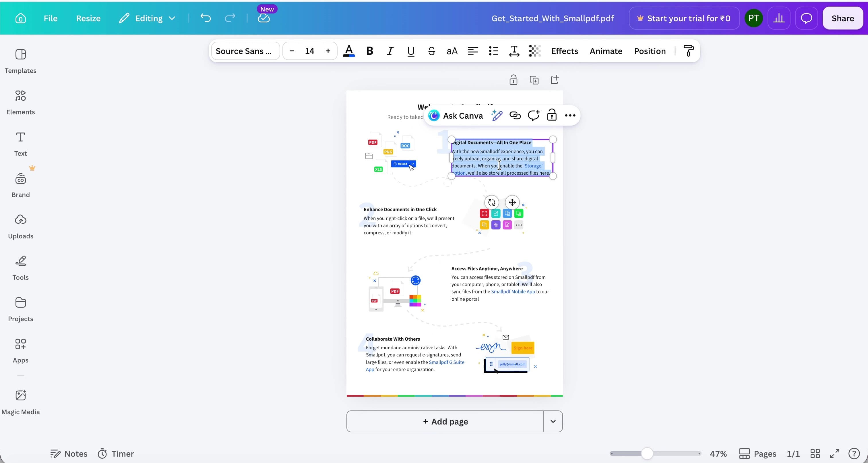Image resolution: width=868 pixels, height=463 pixels.
Task: Toggle uppercase aA text
Action: [x=452, y=51]
